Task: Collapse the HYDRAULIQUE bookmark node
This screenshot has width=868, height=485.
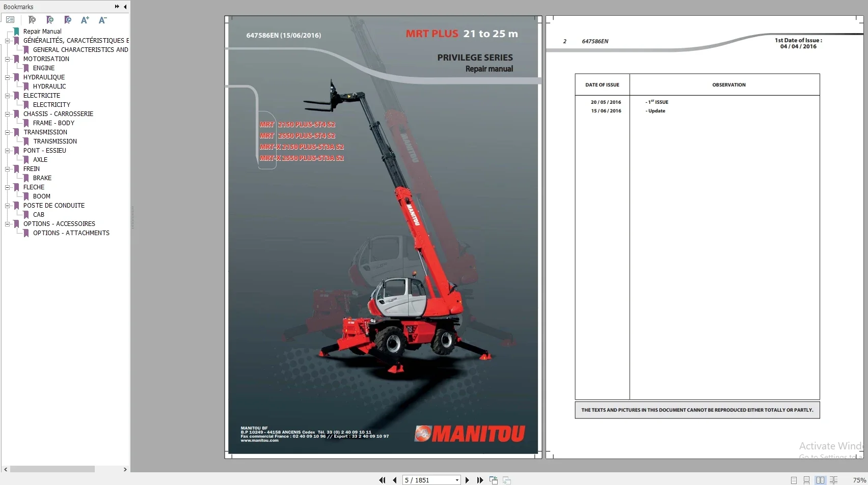Action: click(x=7, y=77)
